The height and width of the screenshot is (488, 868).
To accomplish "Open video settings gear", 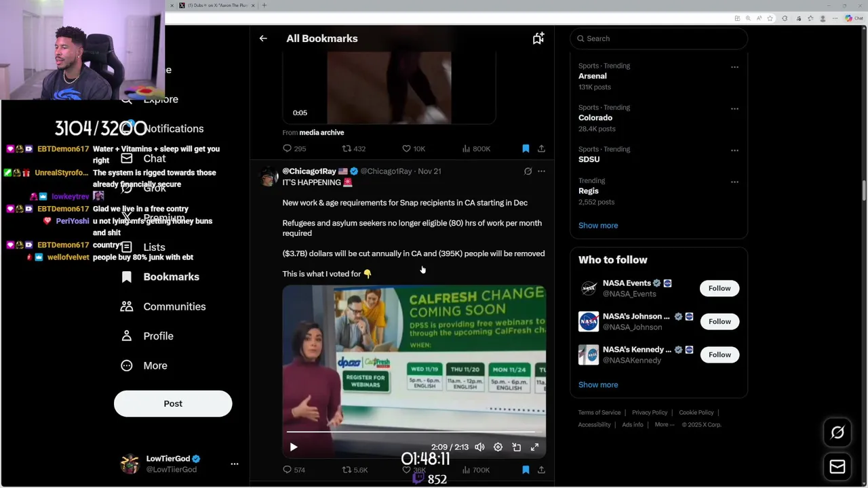I will [498, 447].
